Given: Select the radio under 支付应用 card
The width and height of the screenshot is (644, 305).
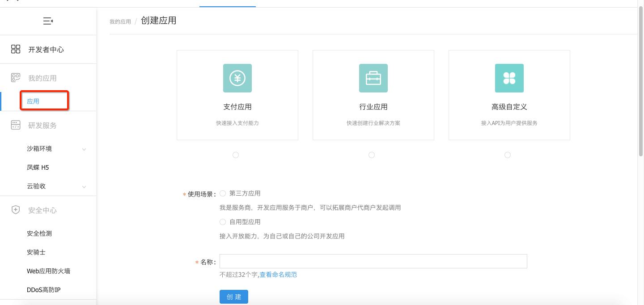Looking at the screenshot, I should [x=236, y=155].
